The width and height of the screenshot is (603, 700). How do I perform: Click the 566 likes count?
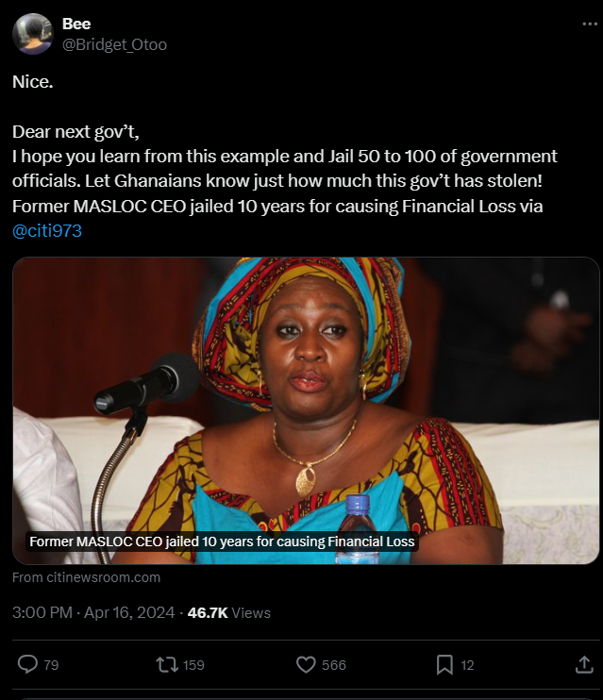pos(334,665)
